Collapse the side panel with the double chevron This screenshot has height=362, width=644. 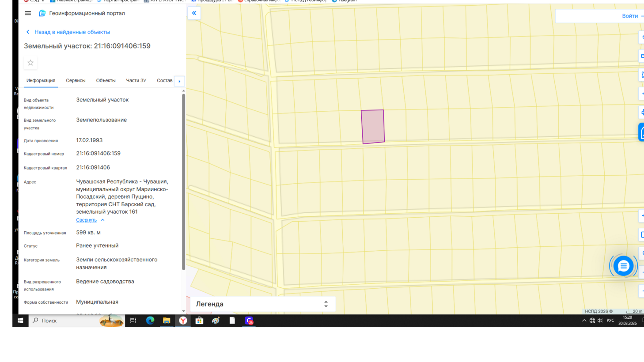[194, 13]
